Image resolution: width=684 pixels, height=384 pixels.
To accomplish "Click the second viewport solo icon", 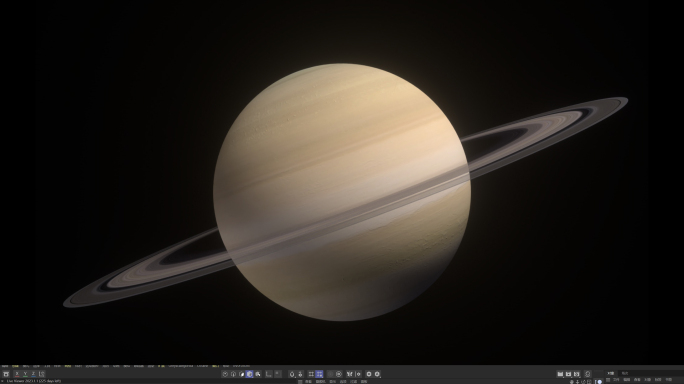I will (x=300, y=374).
